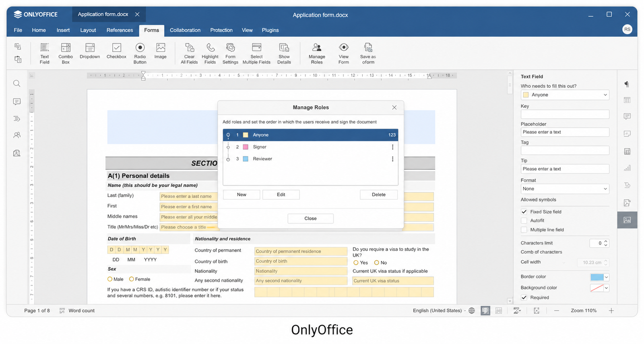The height and width of the screenshot is (344, 644).
Task: Click the document language globe icon
Action: point(472,311)
